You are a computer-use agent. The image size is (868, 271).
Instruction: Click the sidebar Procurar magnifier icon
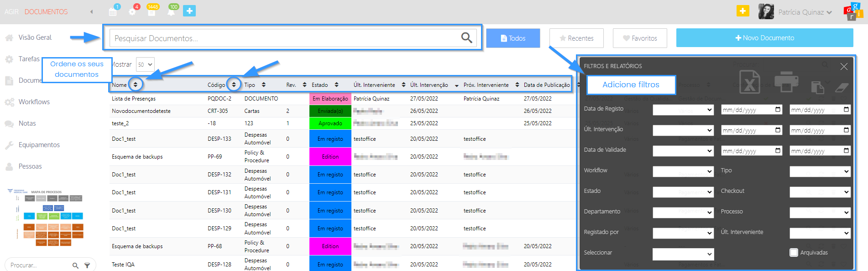(75, 265)
